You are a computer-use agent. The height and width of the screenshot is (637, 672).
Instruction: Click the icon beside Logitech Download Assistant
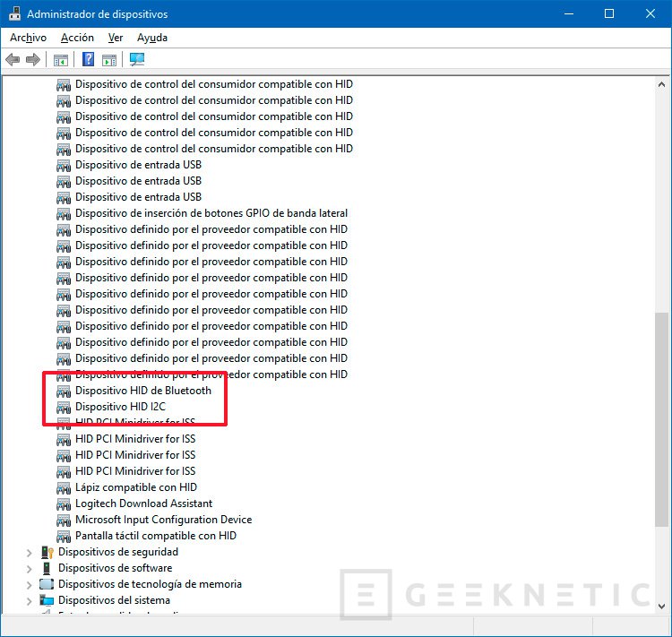tap(64, 504)
